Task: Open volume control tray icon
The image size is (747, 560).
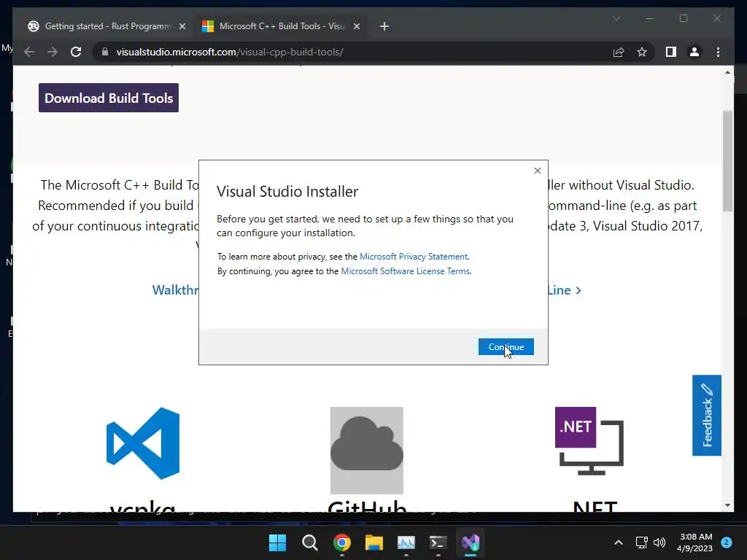Action: coord(659,542)
